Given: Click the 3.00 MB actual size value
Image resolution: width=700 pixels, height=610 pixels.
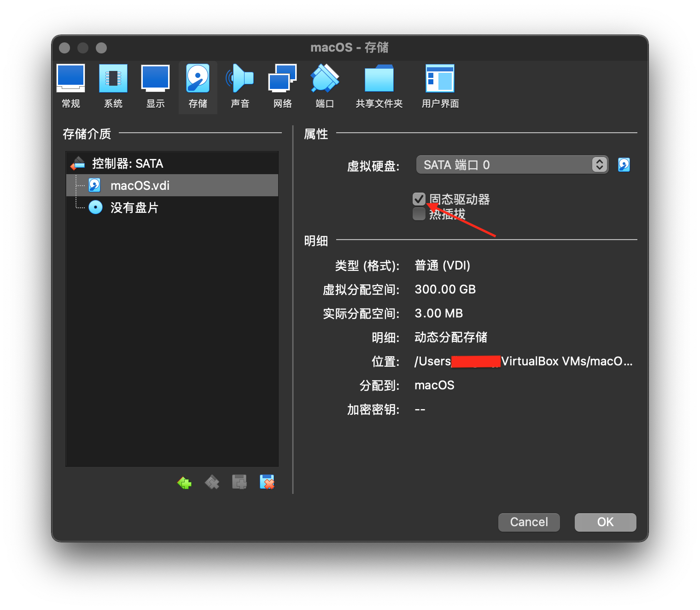Looking at the screenshot, I should point(439,313).
